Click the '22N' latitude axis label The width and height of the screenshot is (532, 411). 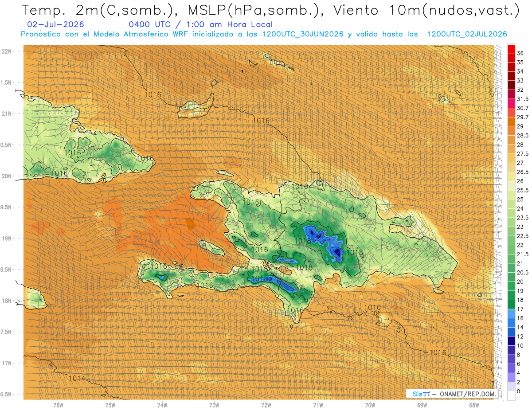click(x=7, y=51)
